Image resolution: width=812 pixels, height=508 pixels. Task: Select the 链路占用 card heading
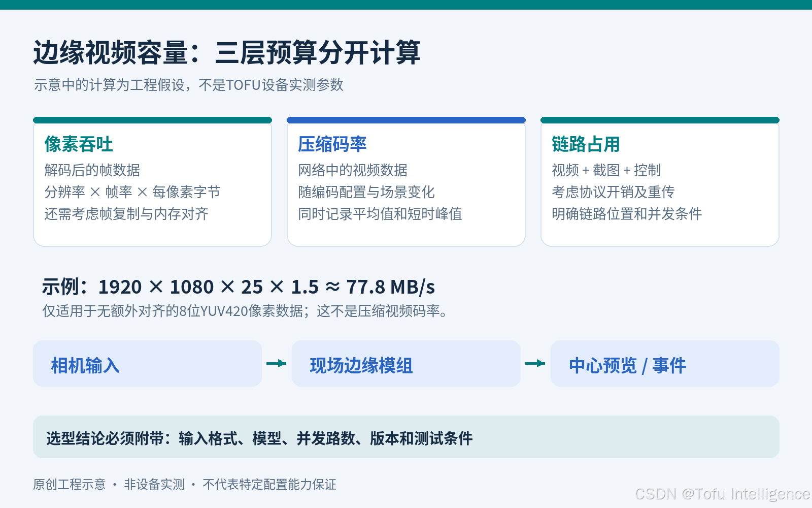coord(586,144)
